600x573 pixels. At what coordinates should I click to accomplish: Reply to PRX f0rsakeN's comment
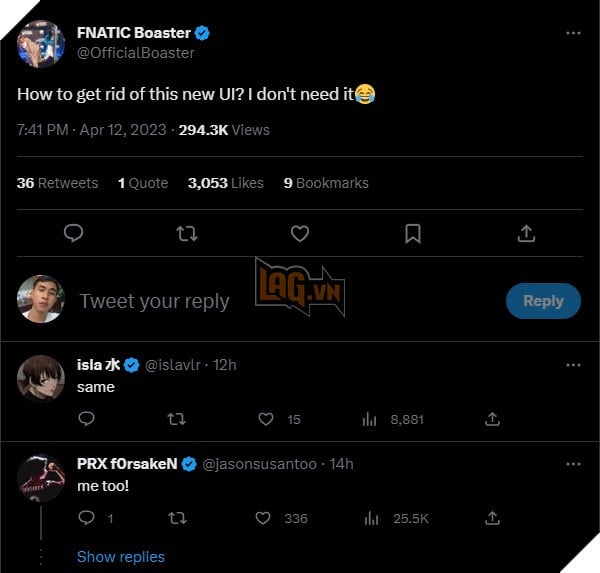click(86, 518)
